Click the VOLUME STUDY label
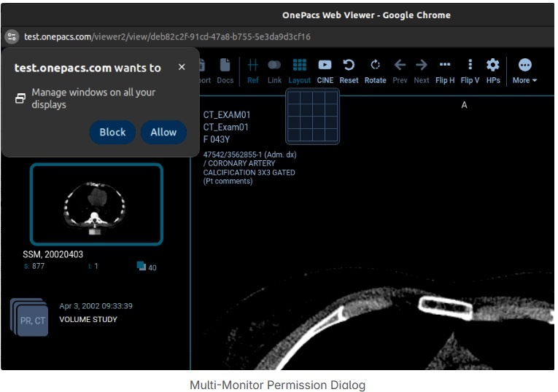Image resolution: width=558 pixels, height=392 pixels. point(88,319)
